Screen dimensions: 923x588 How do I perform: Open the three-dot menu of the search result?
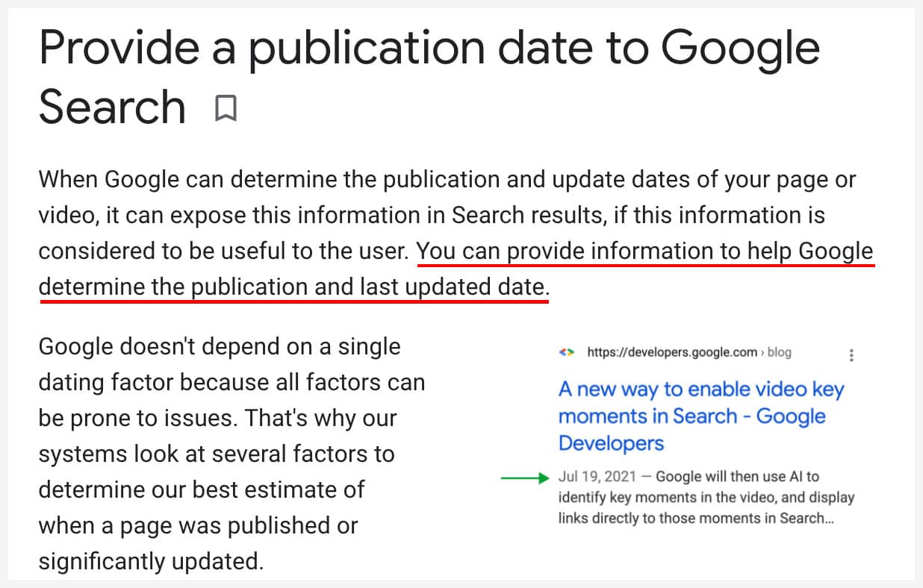coord(852,355)
